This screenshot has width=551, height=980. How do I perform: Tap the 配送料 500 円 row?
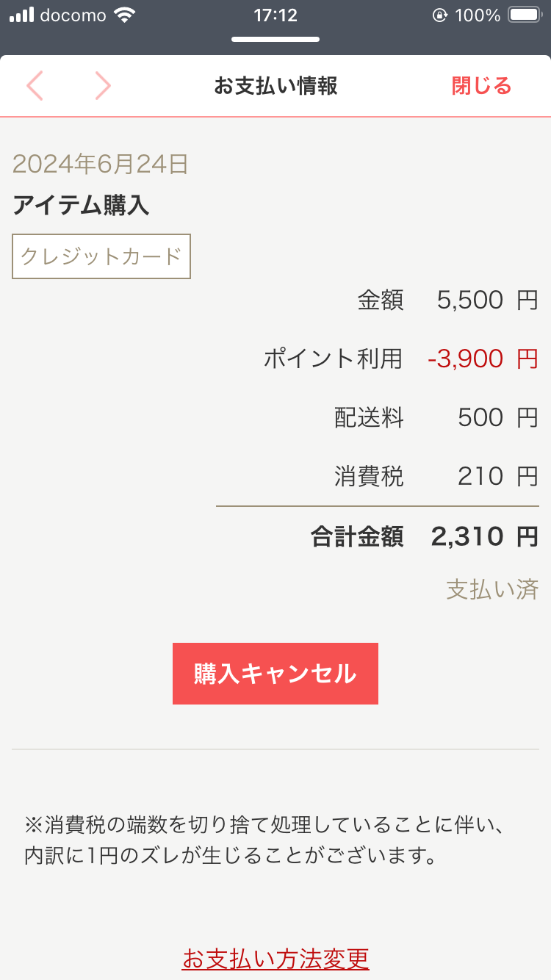(436, 418)
